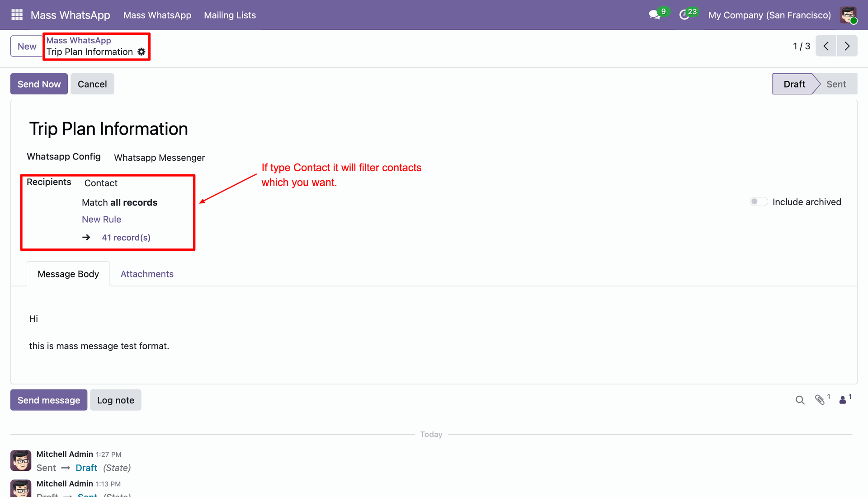Open the 41 record(s) link
Image resolution: width=868 pixels, height=497 pixels.
(126, 238)
